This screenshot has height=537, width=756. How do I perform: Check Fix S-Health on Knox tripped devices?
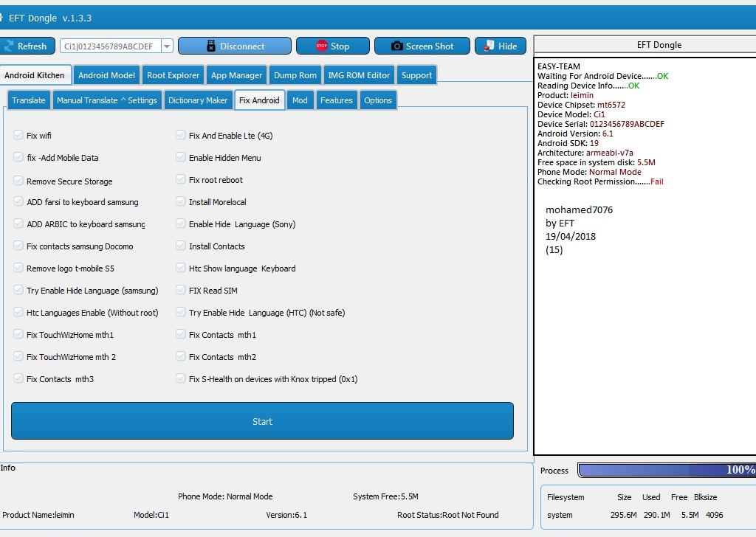click(x=181, y=378)
